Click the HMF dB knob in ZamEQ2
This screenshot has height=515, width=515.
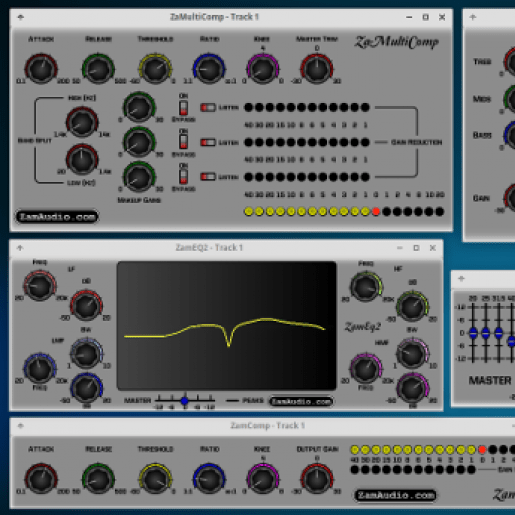[x=413, y=389]
